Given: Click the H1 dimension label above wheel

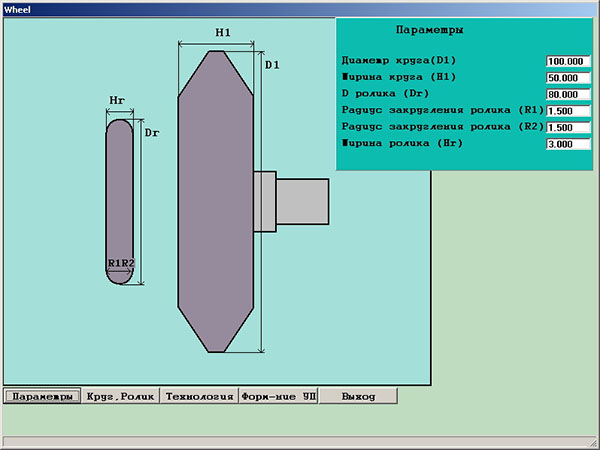Looking at the screenshot, I should pyautogui.click(x=223, y=33).
